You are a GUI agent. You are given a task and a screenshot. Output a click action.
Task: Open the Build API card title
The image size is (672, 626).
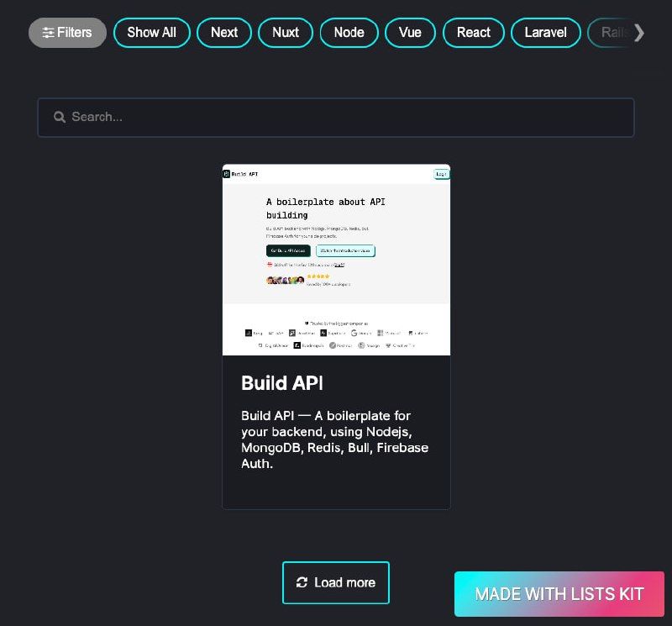282,383
